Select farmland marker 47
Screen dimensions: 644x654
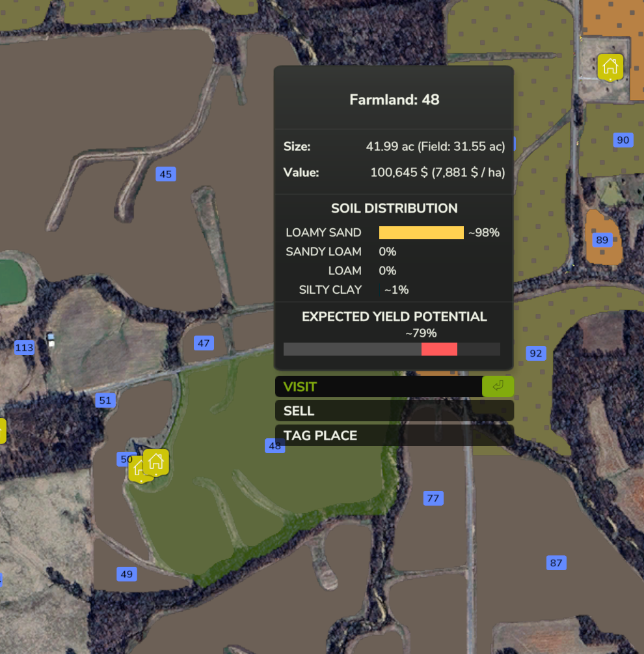point(204,343)
